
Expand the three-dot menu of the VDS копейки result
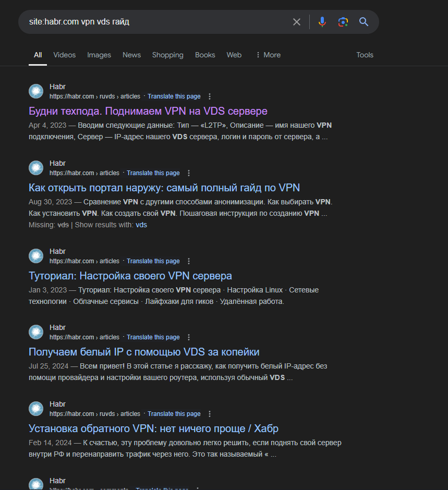tap(188, 337)
